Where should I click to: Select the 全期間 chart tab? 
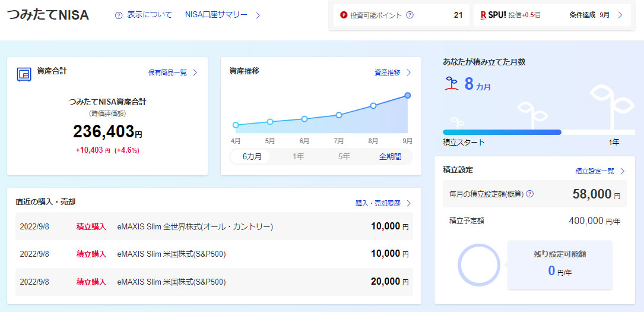[x=390, y=157]
